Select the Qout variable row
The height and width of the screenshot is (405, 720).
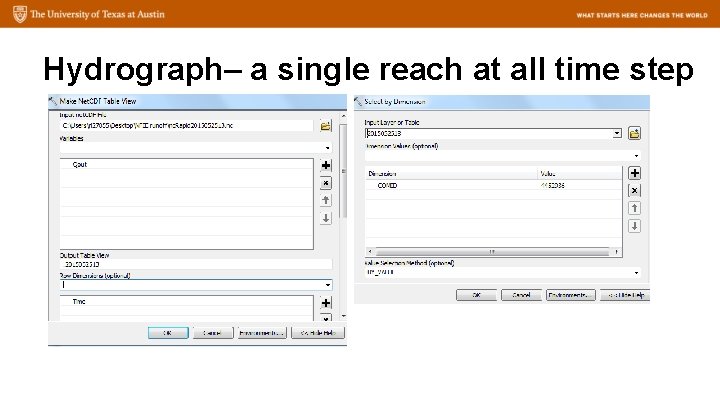[186, 164]
